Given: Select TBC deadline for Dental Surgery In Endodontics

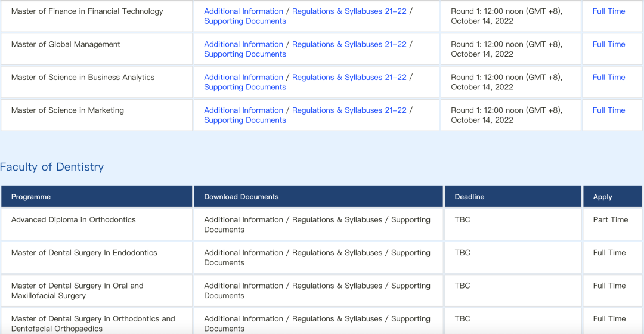Looking at the screenshot, I should (x=463, y=253).
